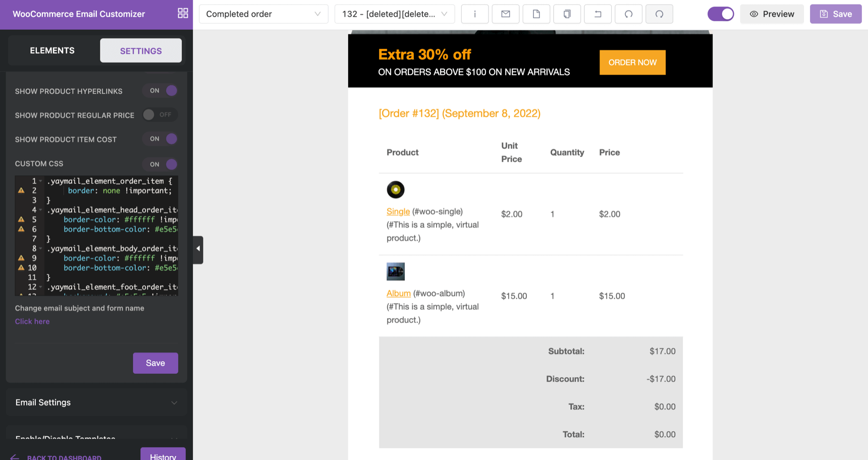Save settings with the purple sidebar button

[x=155, y=363]
